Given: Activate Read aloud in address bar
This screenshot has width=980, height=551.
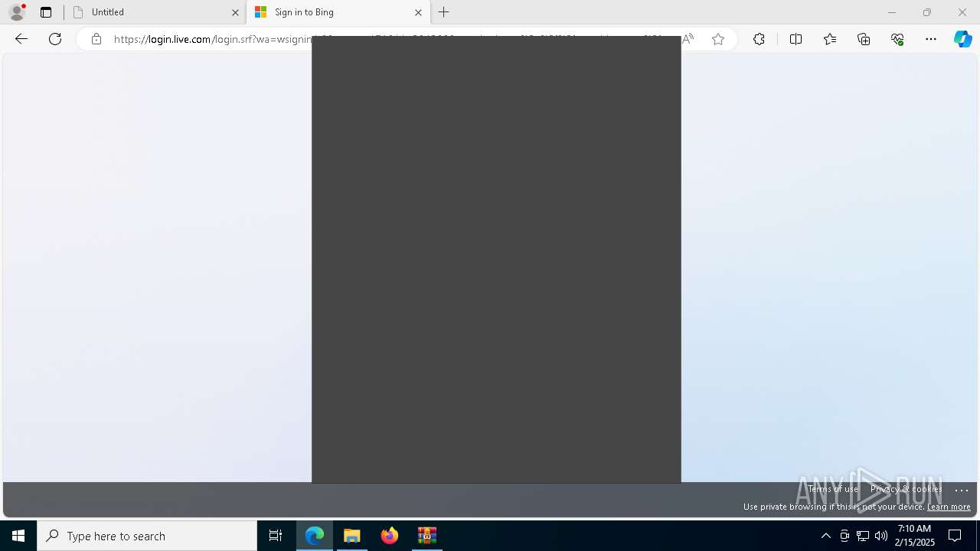Looking at the screenshot, I should pos(688,39).
